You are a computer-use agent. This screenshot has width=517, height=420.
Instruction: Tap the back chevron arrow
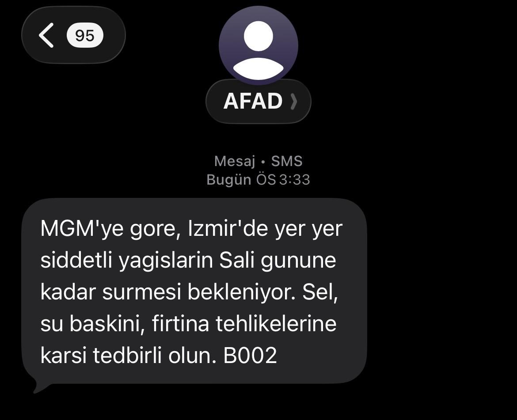tap(46, 35)
